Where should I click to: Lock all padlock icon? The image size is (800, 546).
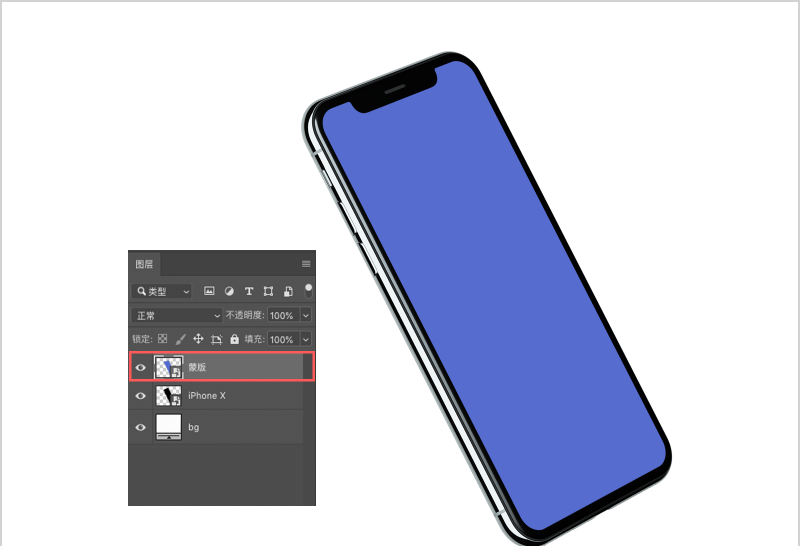point(235,339)
